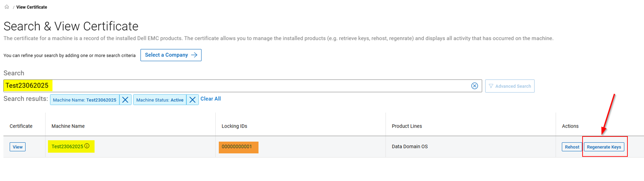The width and height of the screenshot is (644, 181).
Task: Click the Rehost button
Action: tap(572, 147)
